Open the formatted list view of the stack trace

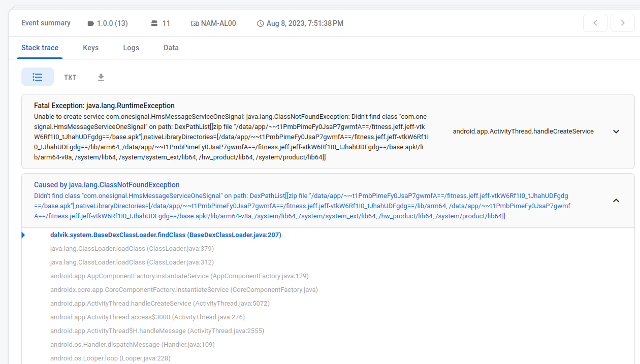pos(38,77)
